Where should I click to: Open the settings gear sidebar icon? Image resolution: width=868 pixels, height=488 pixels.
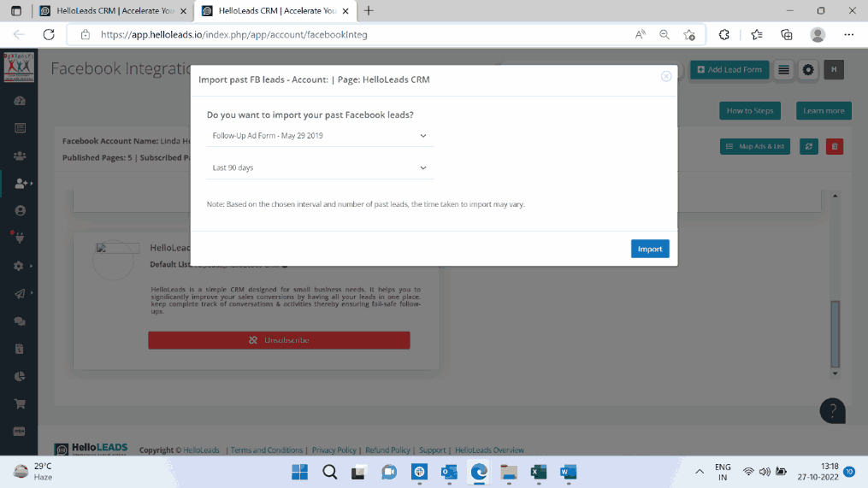click(19, 266)
